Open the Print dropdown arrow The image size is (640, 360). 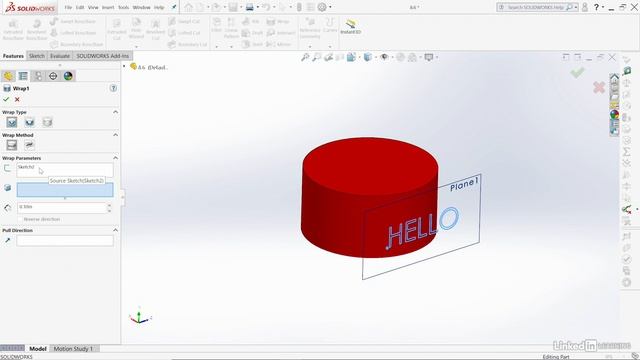click(258, 7)
